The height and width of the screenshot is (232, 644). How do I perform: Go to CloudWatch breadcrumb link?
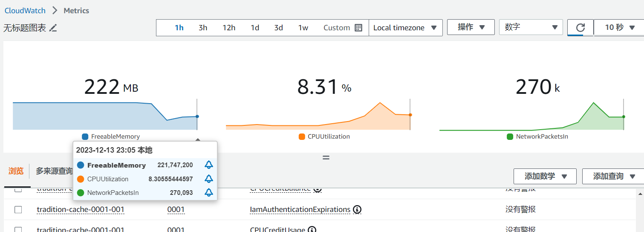coord(25,11)
